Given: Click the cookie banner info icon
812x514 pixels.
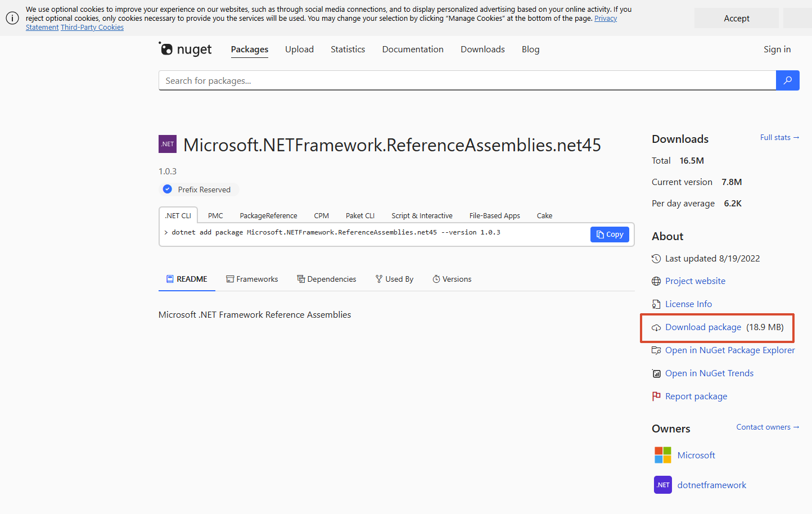Looking at the screenshot, I should tap(12, 18).
